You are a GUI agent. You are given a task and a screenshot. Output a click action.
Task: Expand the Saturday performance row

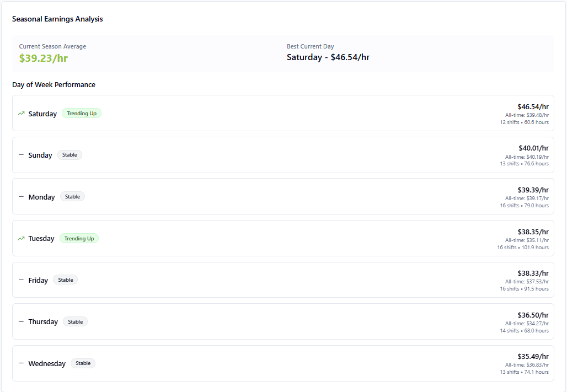pyautogui.click(x=283, y=113)
